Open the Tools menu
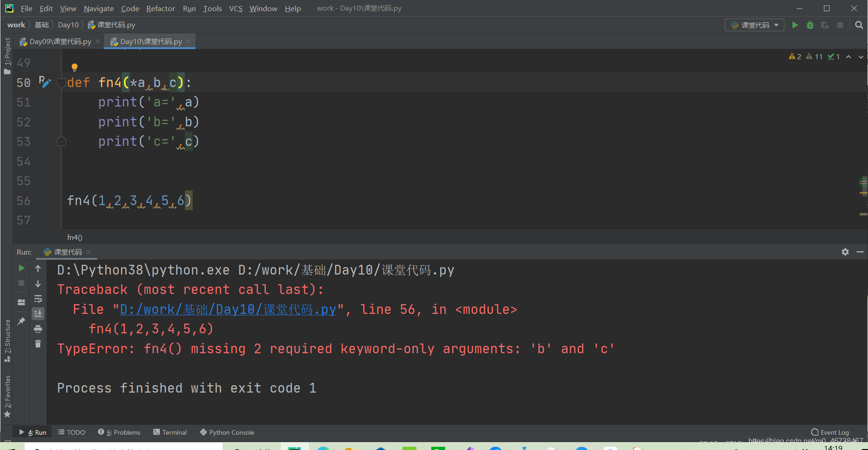The width and height of the screenshot is (868, 450). [212, 8]
